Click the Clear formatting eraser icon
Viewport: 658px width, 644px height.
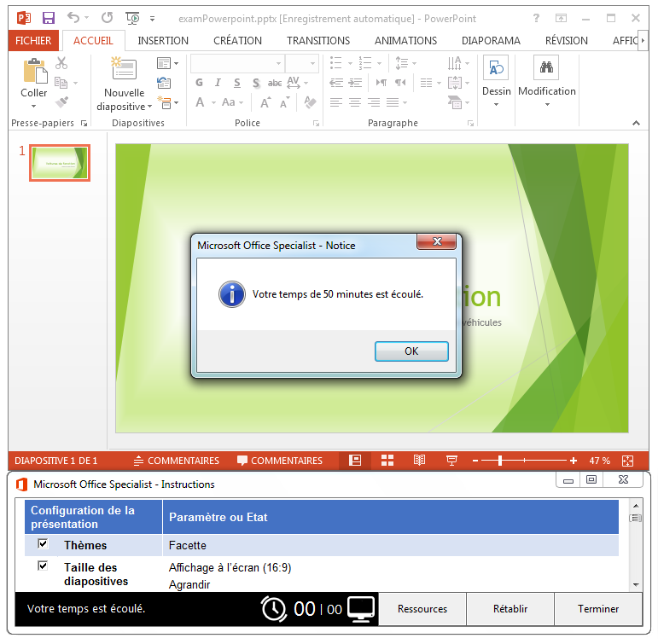point(310,102)
